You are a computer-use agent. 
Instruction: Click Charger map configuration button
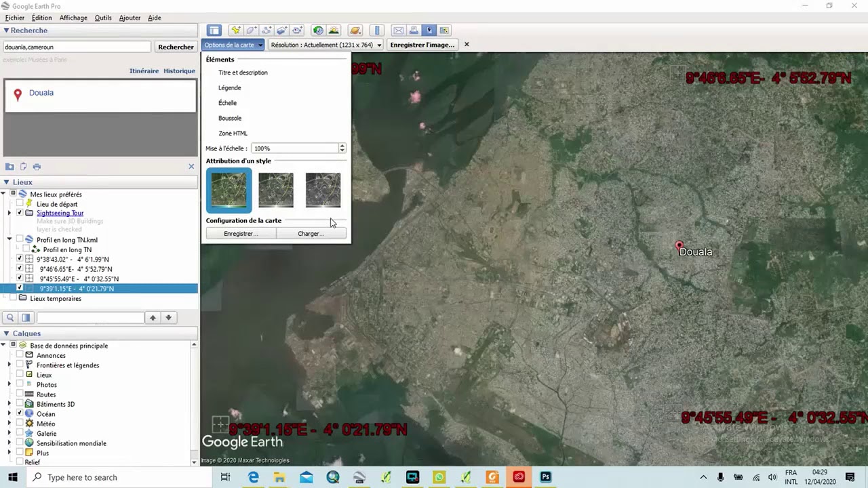(x=311, y=234)
